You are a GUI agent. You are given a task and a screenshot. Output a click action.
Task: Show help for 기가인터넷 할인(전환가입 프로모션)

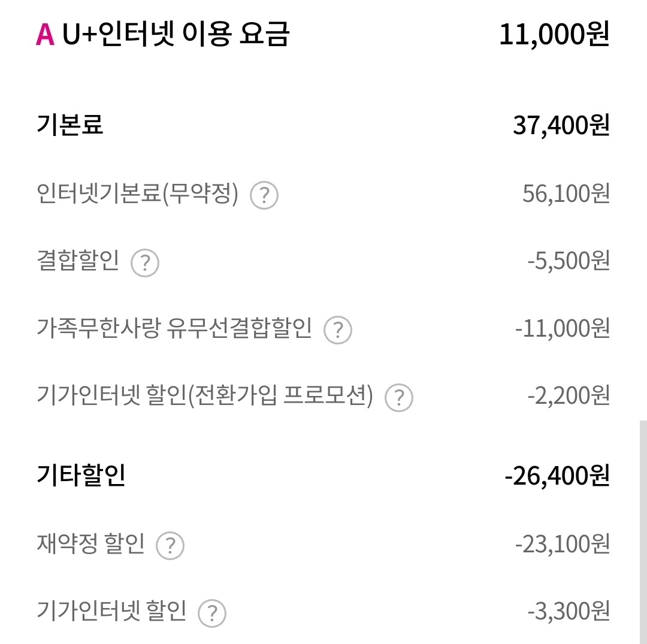tap(399, 397)
